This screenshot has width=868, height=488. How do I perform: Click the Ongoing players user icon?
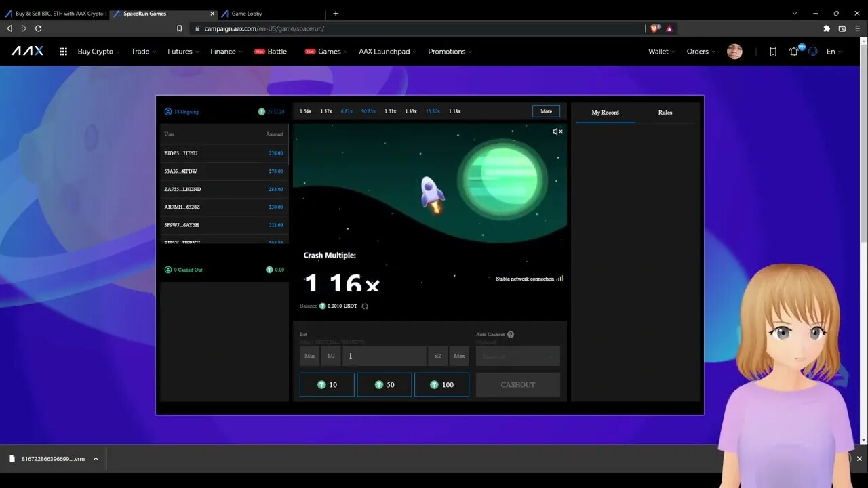[168, 112]
